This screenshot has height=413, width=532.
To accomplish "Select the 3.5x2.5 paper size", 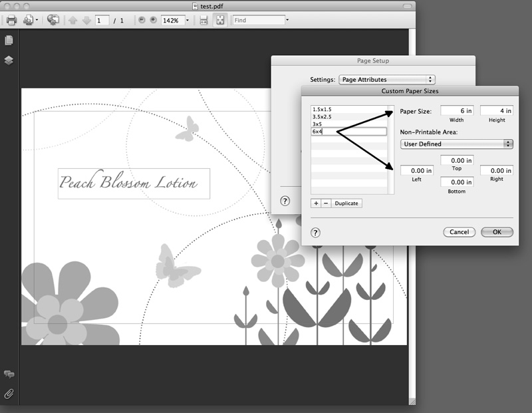I will click(348, 117).
